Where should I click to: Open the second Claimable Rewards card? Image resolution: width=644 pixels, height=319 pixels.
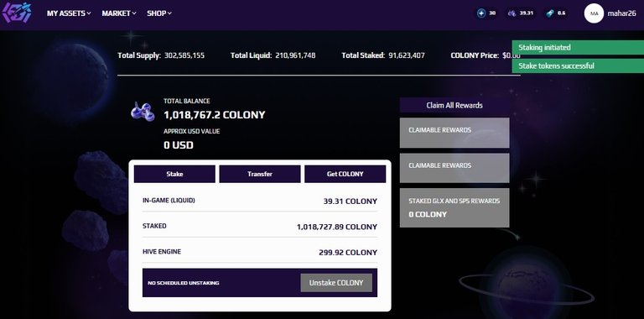[454, 168]
